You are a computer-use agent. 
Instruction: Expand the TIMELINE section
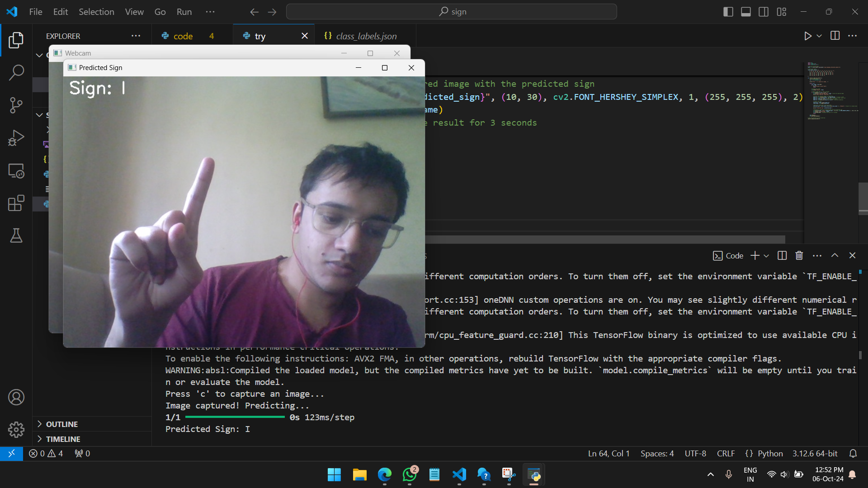click(x=63, y=439)
